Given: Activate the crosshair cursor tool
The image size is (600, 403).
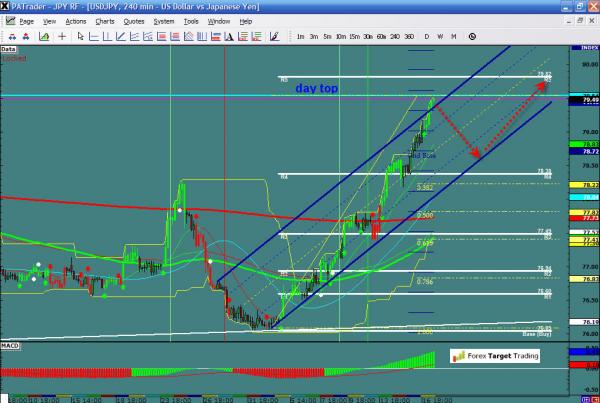Looking at the screenshot, I should point(64,36).
